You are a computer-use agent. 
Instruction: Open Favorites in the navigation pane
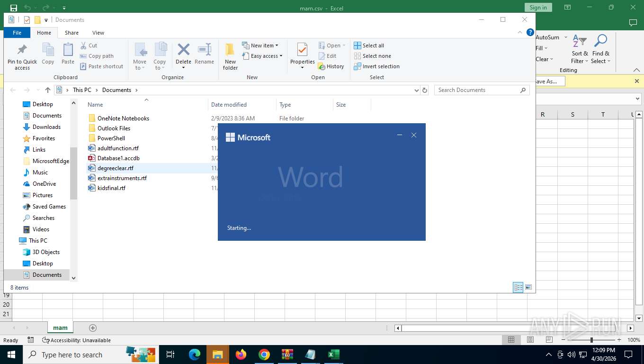[44, 138]
